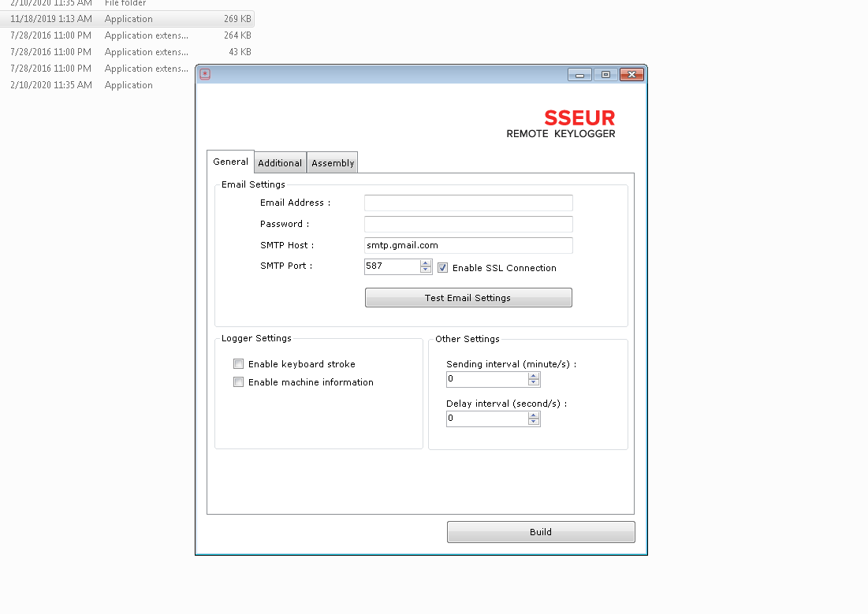Click the Build button
This screenshot has width=868, height=614.
coord(541,532)
